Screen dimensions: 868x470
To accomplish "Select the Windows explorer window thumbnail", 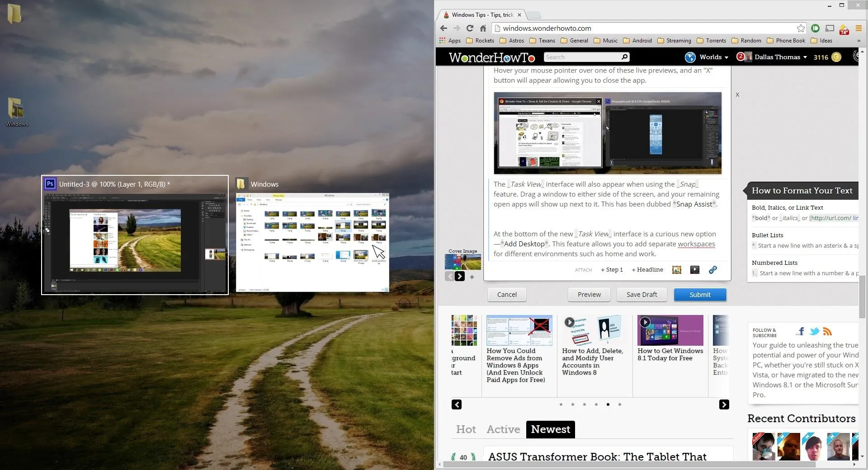I will 312,235.
